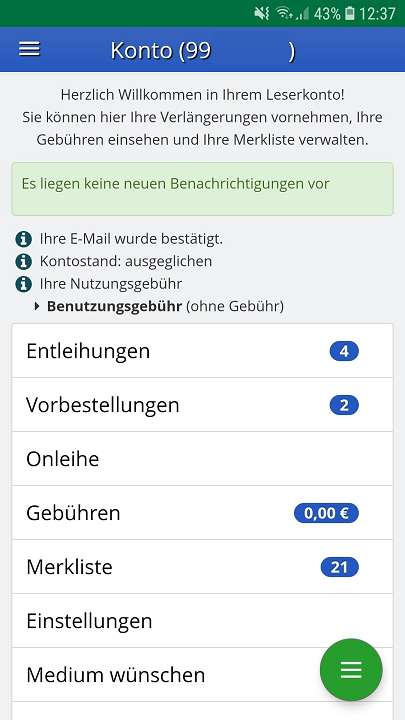
Task: Tap the green floating menu button
Action: pyautogui.click(x=351, y=670)
